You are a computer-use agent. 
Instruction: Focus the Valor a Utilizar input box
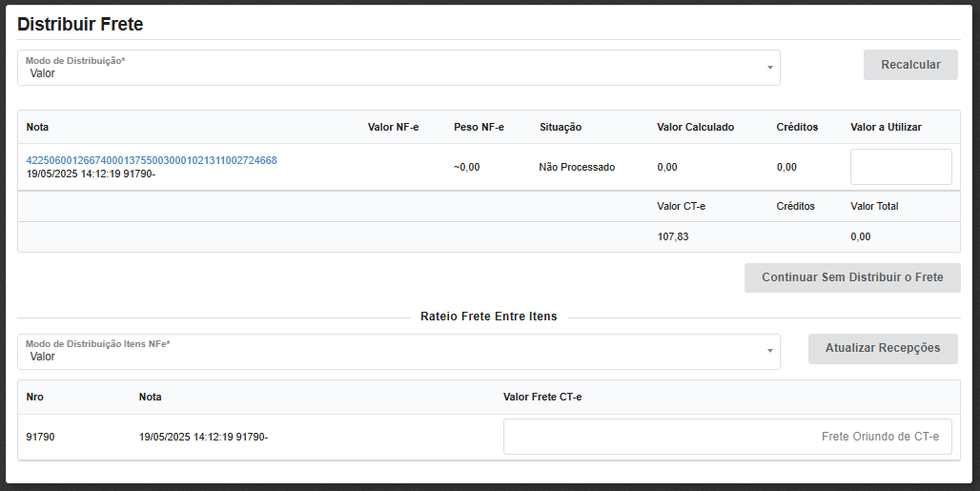click(x=900, y=167)
